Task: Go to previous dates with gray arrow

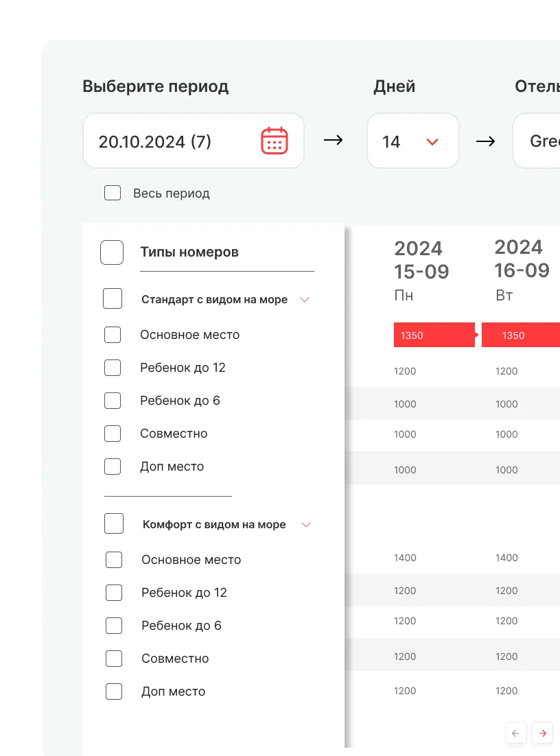Action: pos(515,733)
